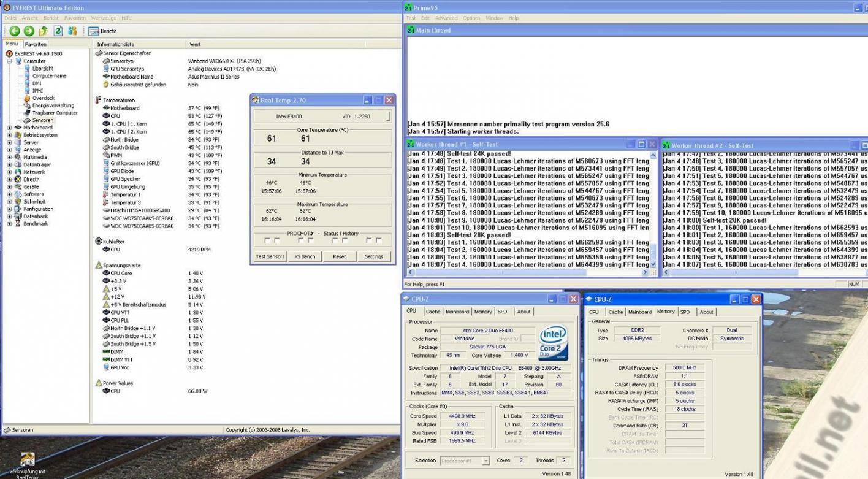Open About tab in left CPU-Z window
868x479 pixels.
point(523,312)
